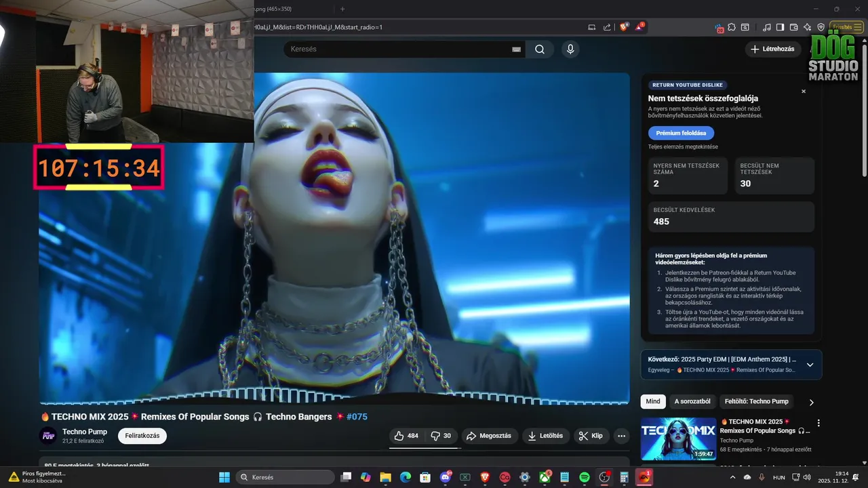
Task: Start voice search with the microphone icon
Action: tap(570, 49)
